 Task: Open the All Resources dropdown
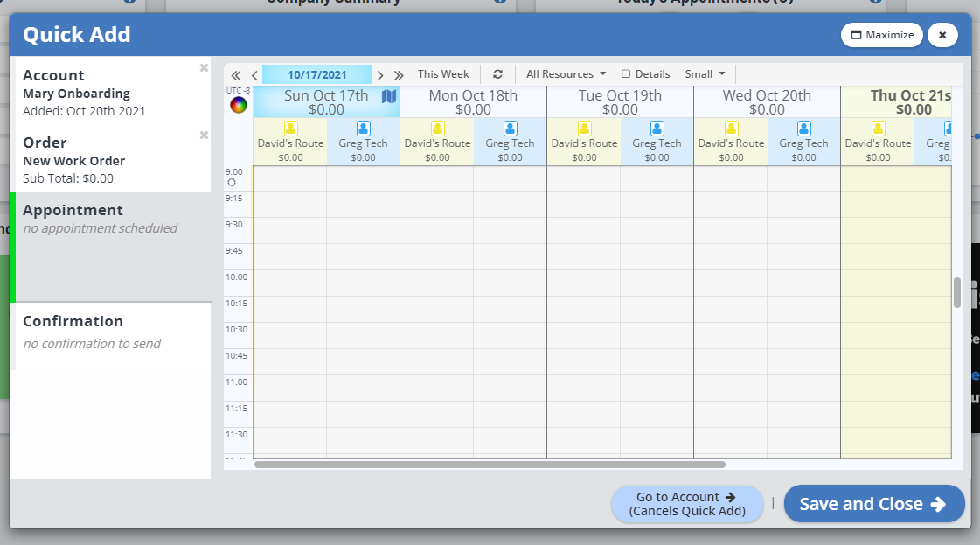point(566,74)
